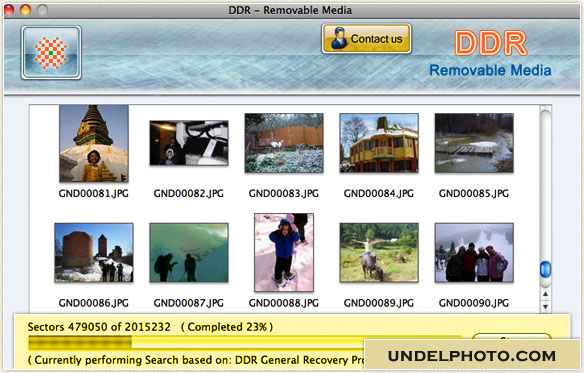Click the DDR checkered logo icon
The height and width of the screenshot is (373, 584).
(51, 53)
